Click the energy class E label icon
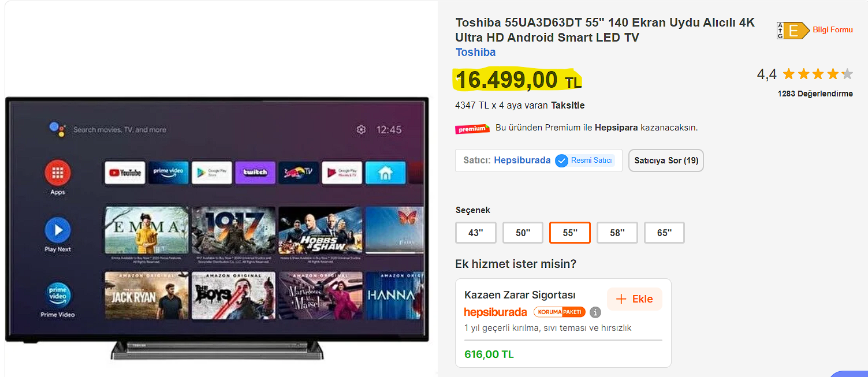This screenshot has height=377, width=868. (x=793, y=31)
